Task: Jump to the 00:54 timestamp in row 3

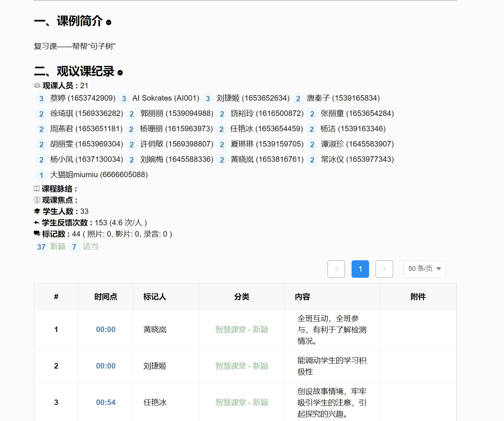Action: click(106, 402)
